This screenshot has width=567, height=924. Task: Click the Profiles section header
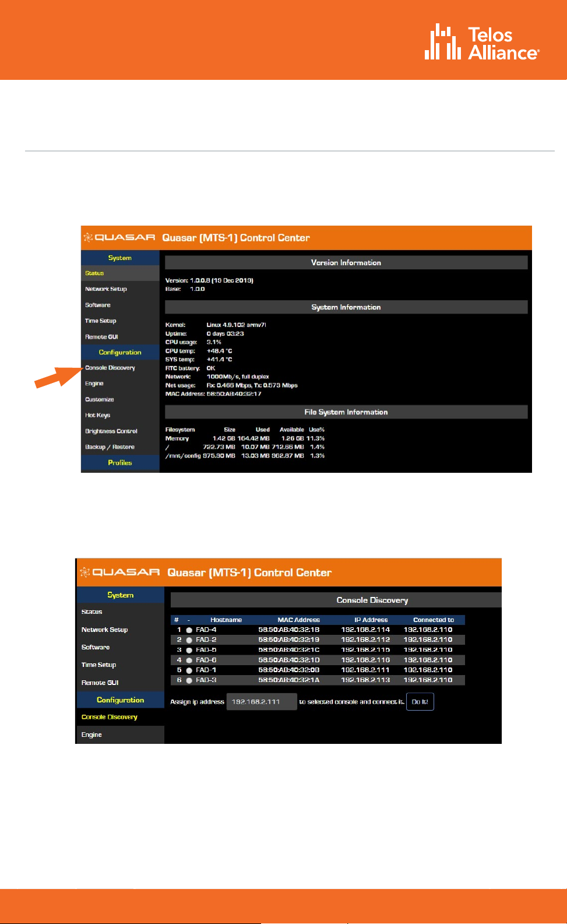(120, 463)
